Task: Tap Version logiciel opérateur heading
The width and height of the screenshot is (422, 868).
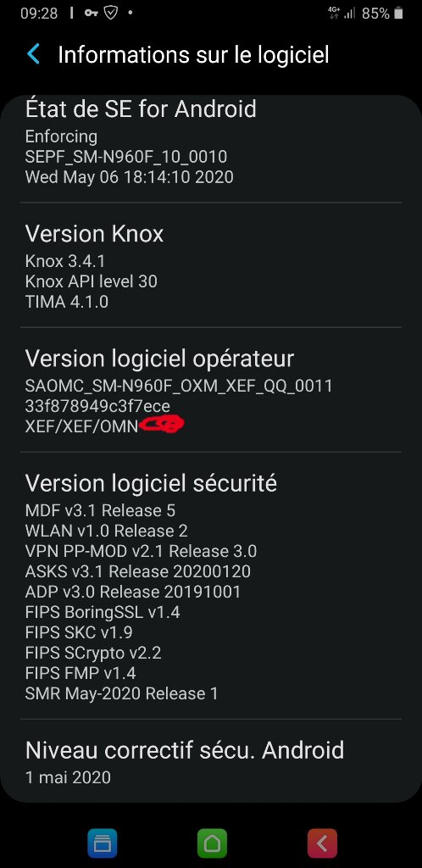Action: click(159, 359)
